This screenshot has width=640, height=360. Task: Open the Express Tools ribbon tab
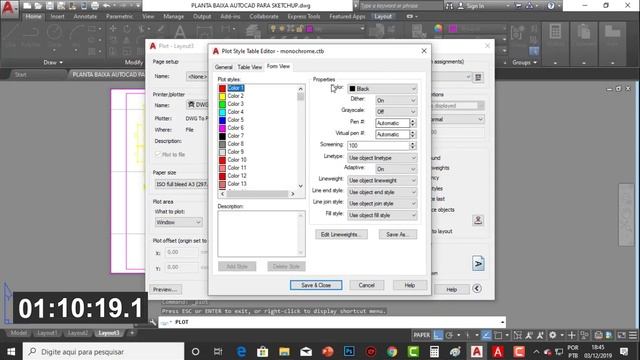[304, 16]
